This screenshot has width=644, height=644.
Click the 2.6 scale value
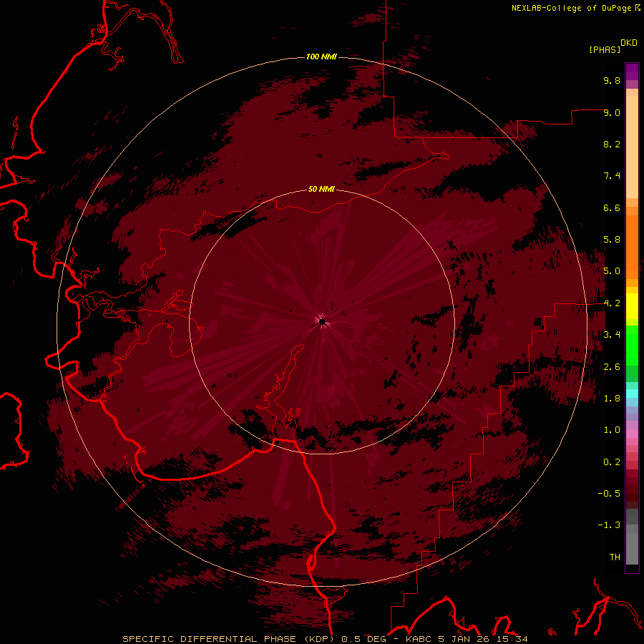[612, 367]
